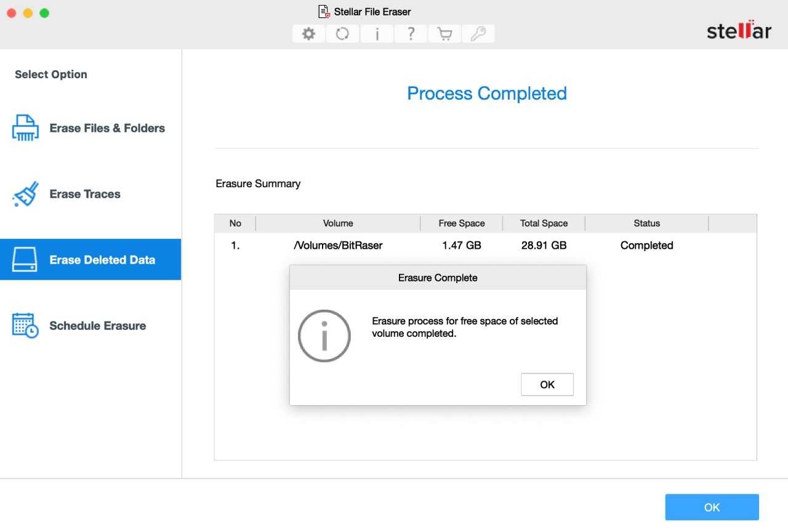
Task: Click the Erasure Complete dialog title bar
Action: coord(438,278)
